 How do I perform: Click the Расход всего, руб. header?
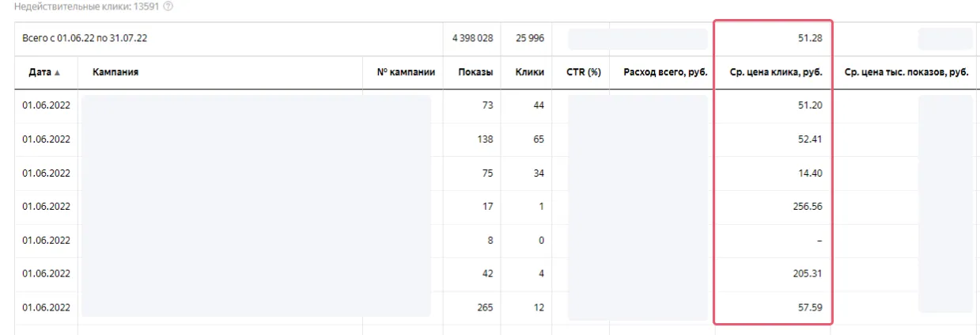tap(665, 72)
